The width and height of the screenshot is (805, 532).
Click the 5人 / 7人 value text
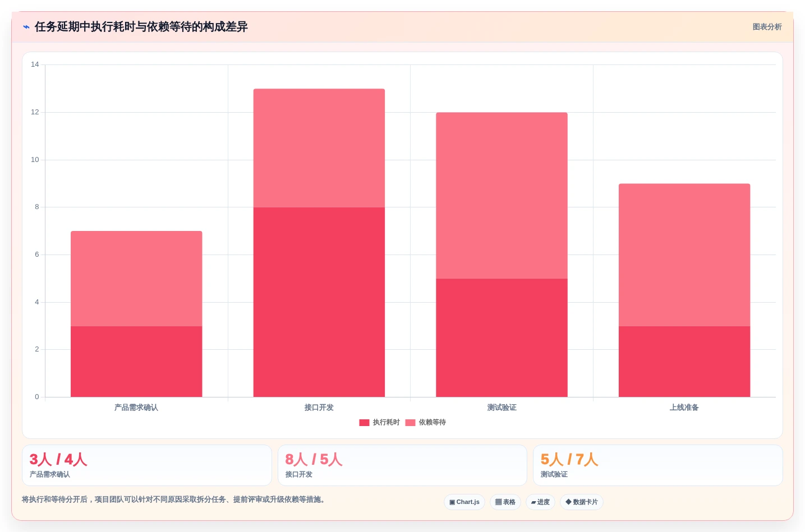(x=569, y=460)
